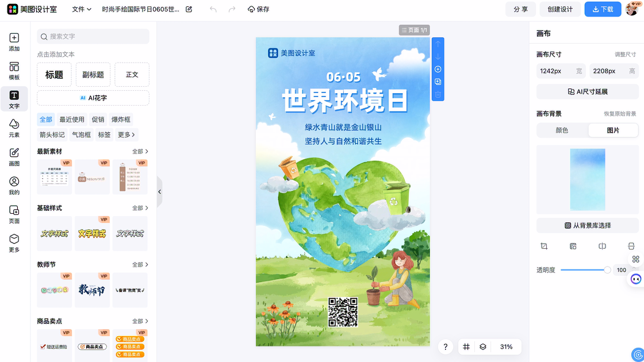The width and height of the screenshot is (644, 362).
Task: Open the layers icon in bottom bar
Action: point(483,347)
